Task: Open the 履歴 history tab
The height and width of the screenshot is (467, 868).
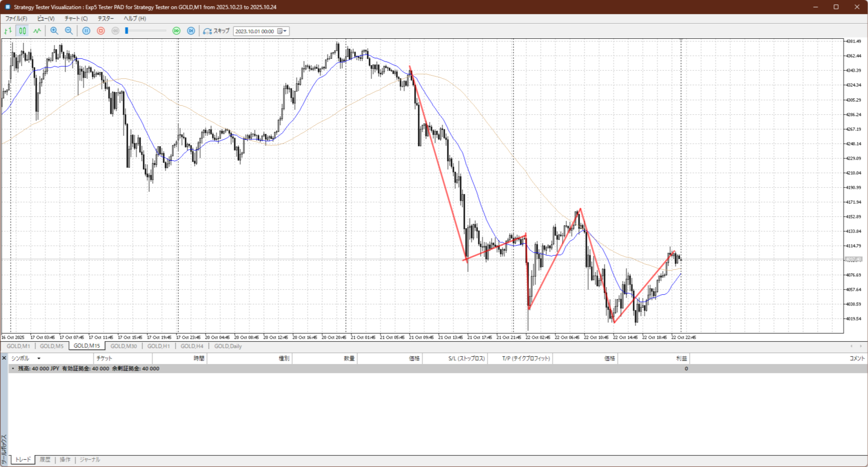Action: click(45, 460)
